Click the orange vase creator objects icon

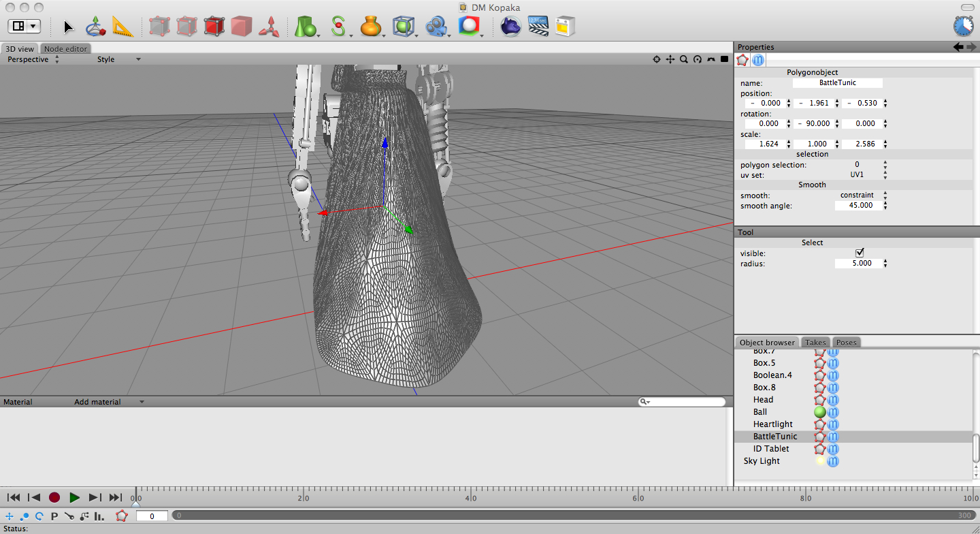click(x=370, y=27)
